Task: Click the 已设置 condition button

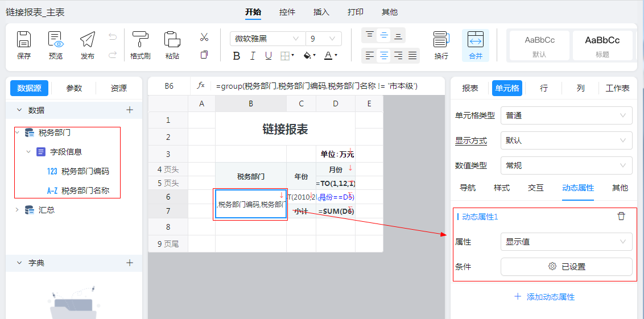Action: (566, 266)
